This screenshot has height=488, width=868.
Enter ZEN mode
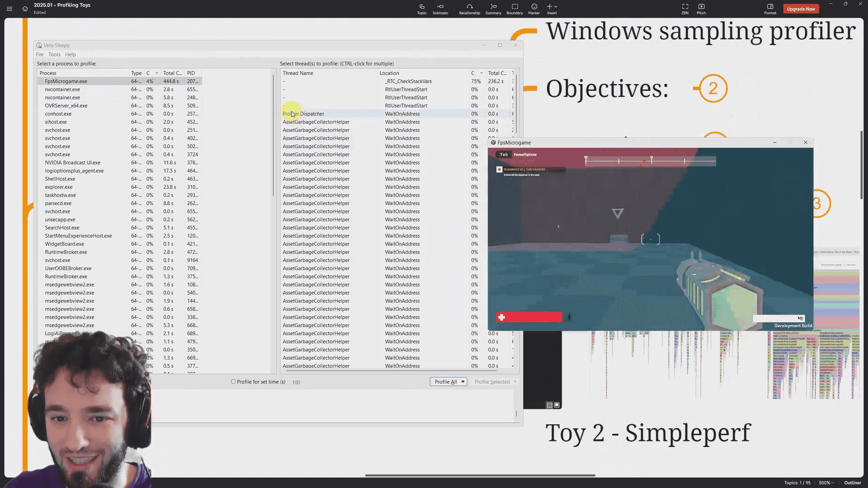pos(685,9)
